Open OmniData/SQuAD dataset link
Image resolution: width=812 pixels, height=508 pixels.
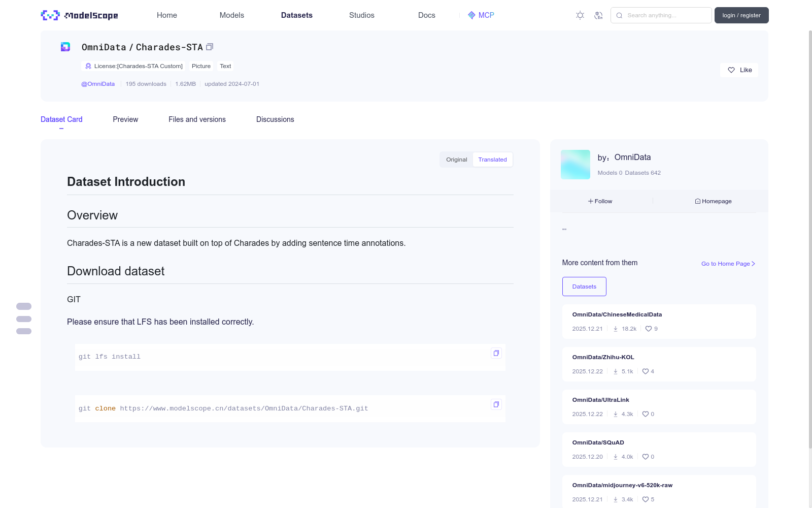pyautogui.click(x=598, y=442)
